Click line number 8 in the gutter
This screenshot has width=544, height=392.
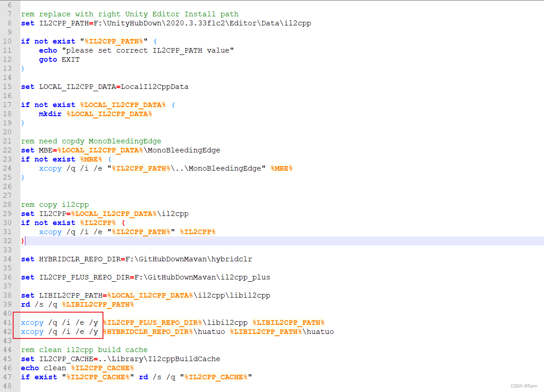[x=10, y=23]
